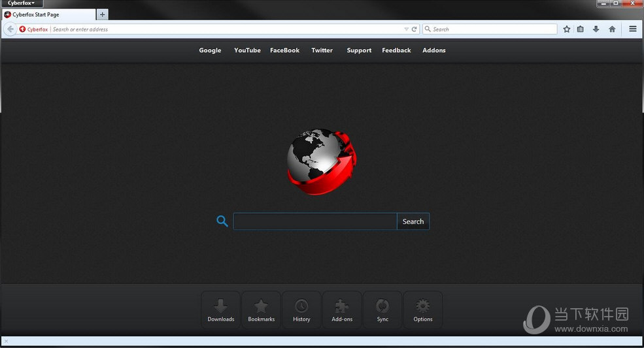Open the YouTube link in navigation
This screenshot has height=348, width=644.
[x=247, y=50]
